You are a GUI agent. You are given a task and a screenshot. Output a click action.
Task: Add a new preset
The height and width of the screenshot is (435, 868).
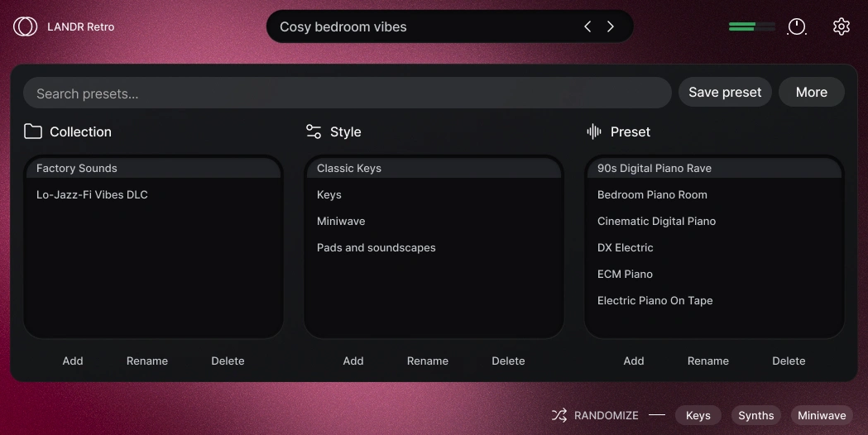634,361
